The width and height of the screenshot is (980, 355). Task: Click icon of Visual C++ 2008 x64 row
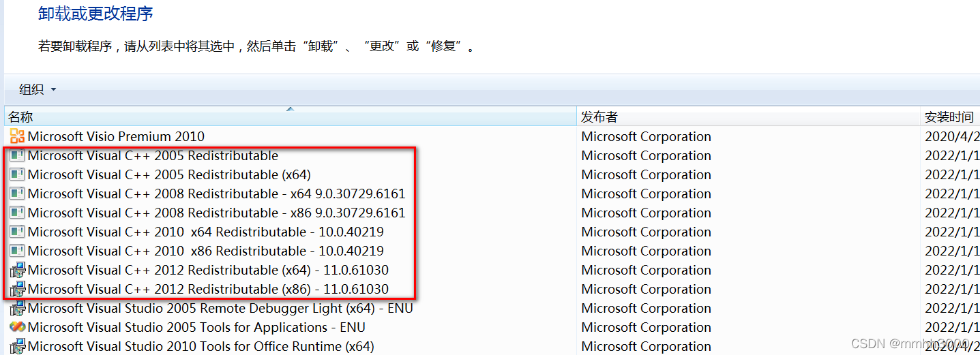17,194
